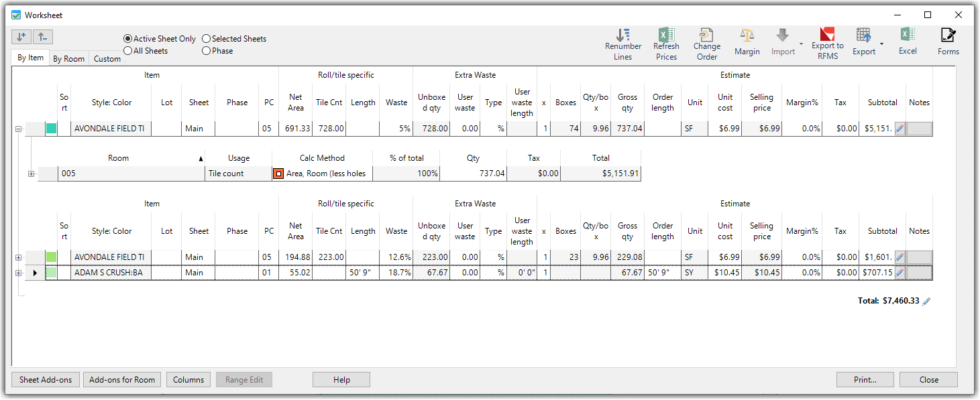Click the Renumber Lines icon
This screenshot has height=400, width=980.
[622, 36]
